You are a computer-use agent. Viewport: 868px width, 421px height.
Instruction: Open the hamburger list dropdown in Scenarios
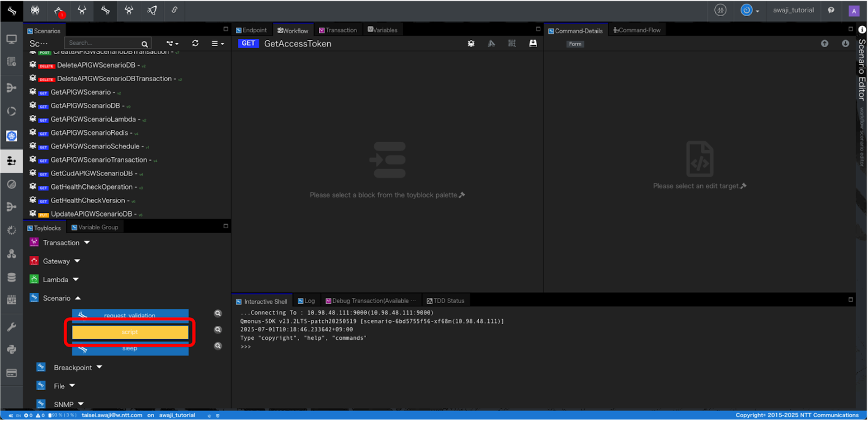[x=217, y=43]
